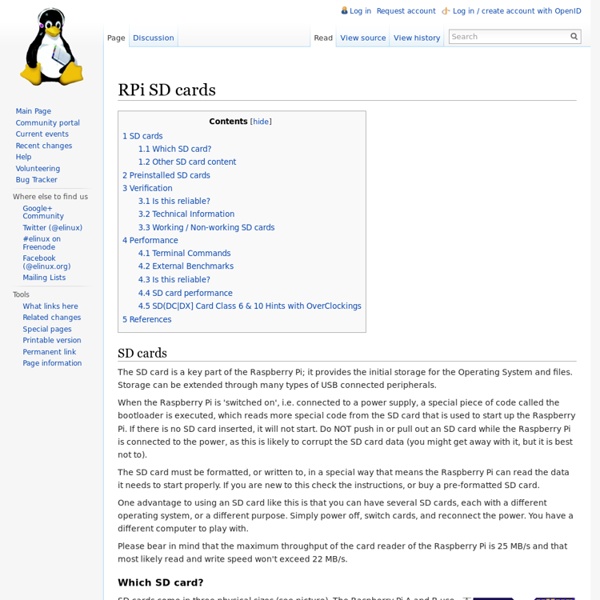This screenshot has height=600, width=600.
Task: Click the Where else to find us heading
Action: point(50,197)
